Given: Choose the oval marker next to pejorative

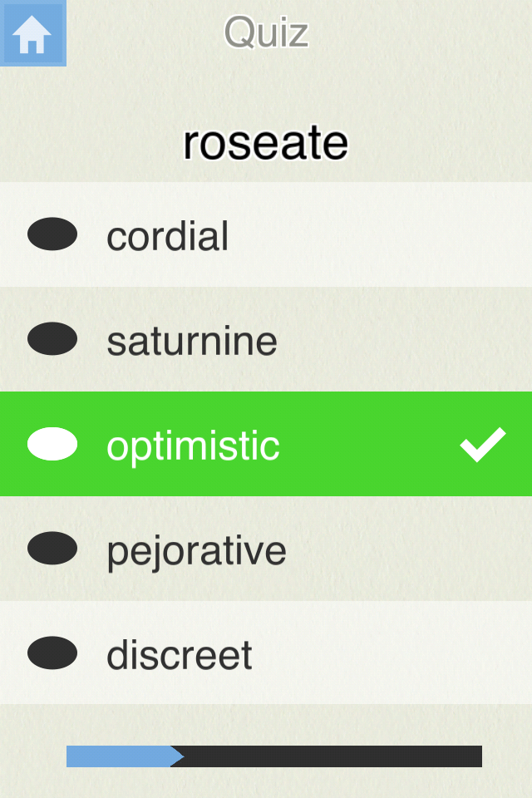Looking at the screenshot, I should 52,548.
